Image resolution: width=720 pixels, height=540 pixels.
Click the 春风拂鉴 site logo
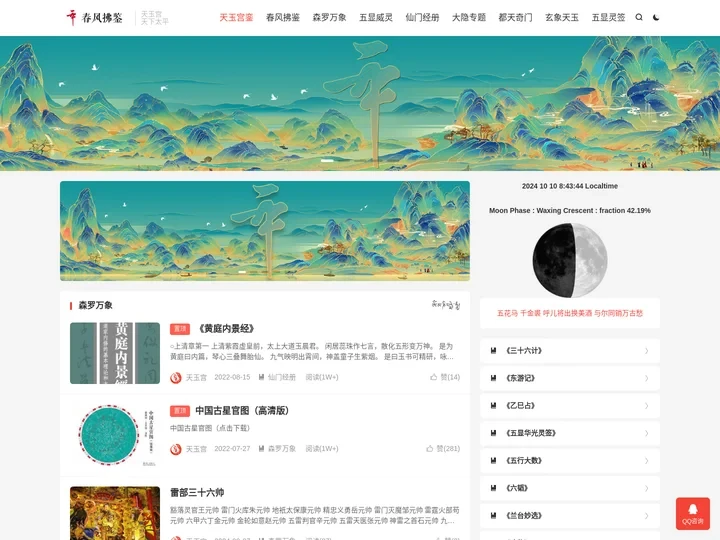click(x=95, y=18)
